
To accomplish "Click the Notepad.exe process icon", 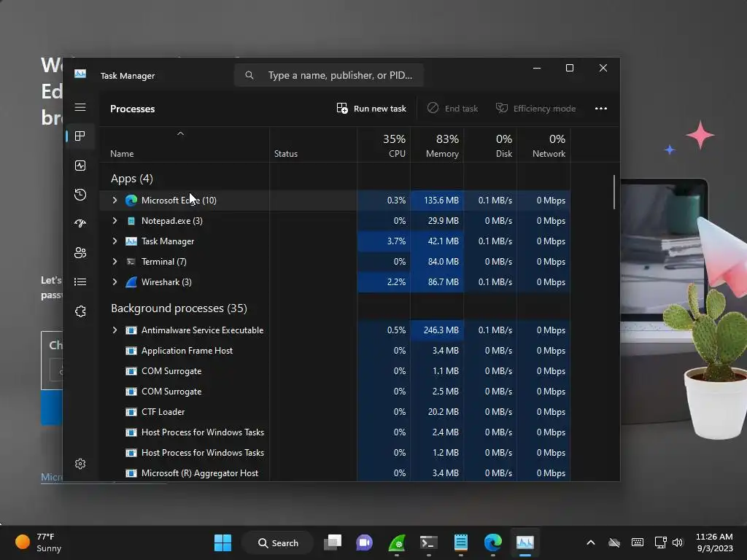I will tap(131, 221).
